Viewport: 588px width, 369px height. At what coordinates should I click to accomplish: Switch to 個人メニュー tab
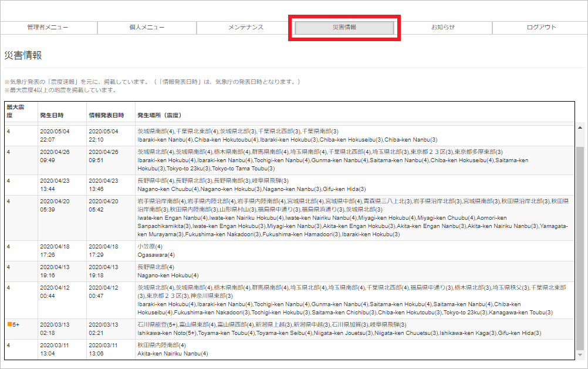(147, 28)
